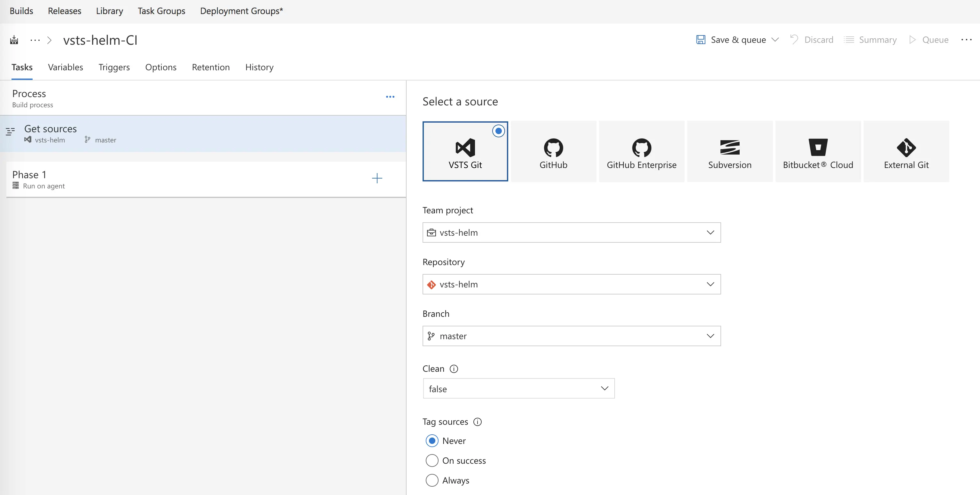The image size is (980, 495).
Task: Click the plus icon to add task to Phase 1
Action: 377,178
